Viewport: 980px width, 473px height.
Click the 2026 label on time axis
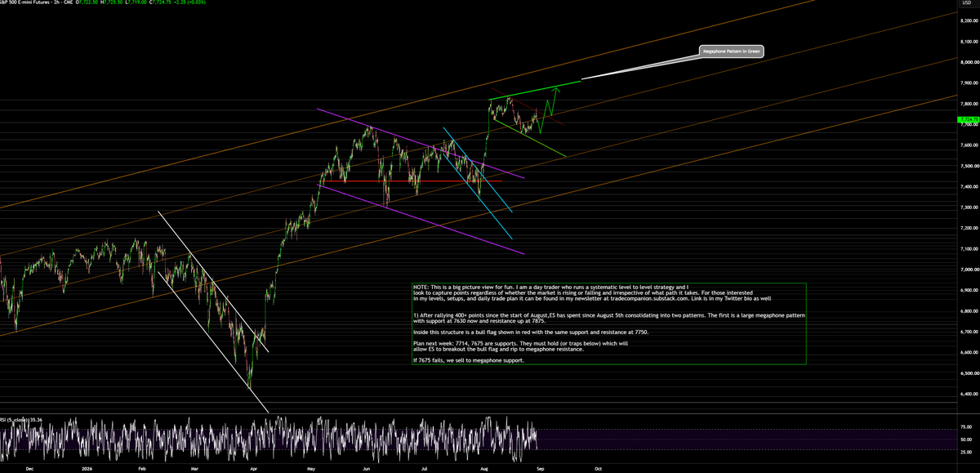click(85, 469)
